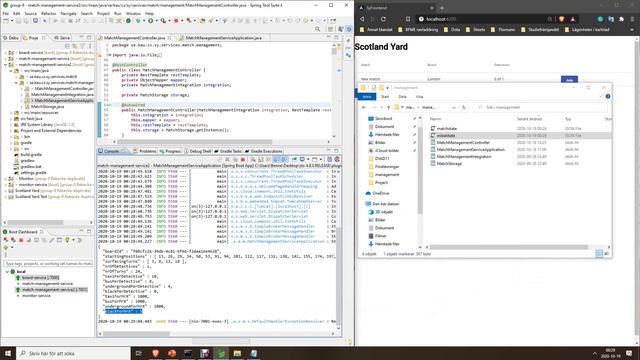Open the Navigate menu
Screen dimensions: 640x360
click(68, 13)
